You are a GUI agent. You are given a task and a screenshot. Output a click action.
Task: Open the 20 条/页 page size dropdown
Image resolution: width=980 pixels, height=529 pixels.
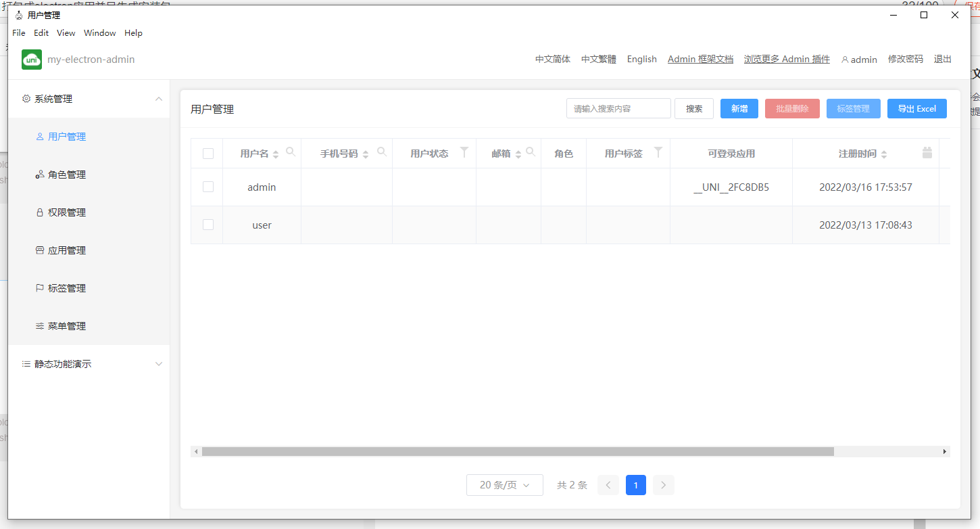coord(504,485)
